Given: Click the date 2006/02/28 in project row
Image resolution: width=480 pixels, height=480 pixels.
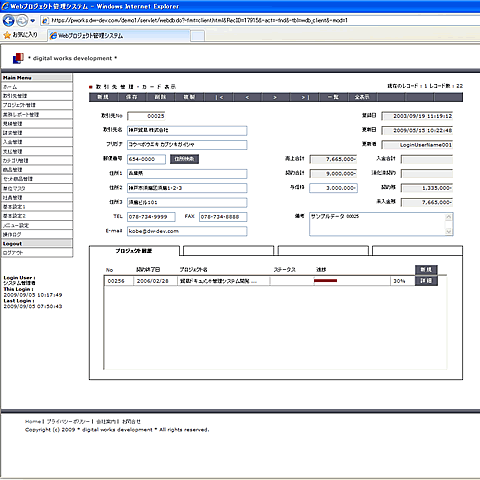Looking at the screenshot, I should point(153,281).
